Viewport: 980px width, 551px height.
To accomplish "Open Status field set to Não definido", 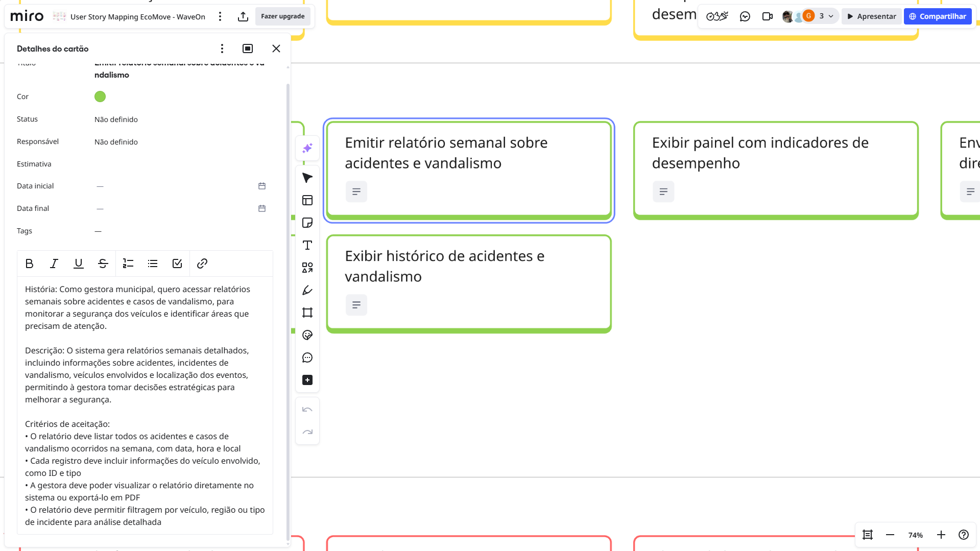I will click(116, 119).
